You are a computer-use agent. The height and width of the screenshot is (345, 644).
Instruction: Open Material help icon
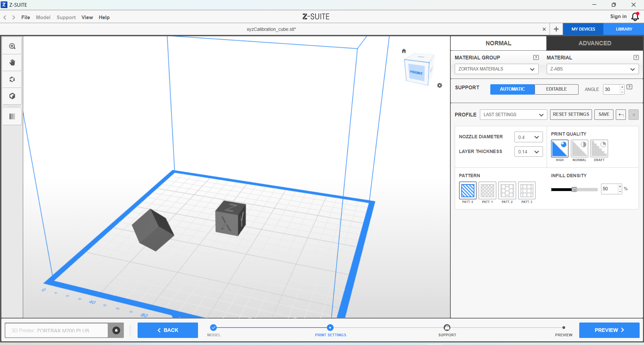point(636,57)
